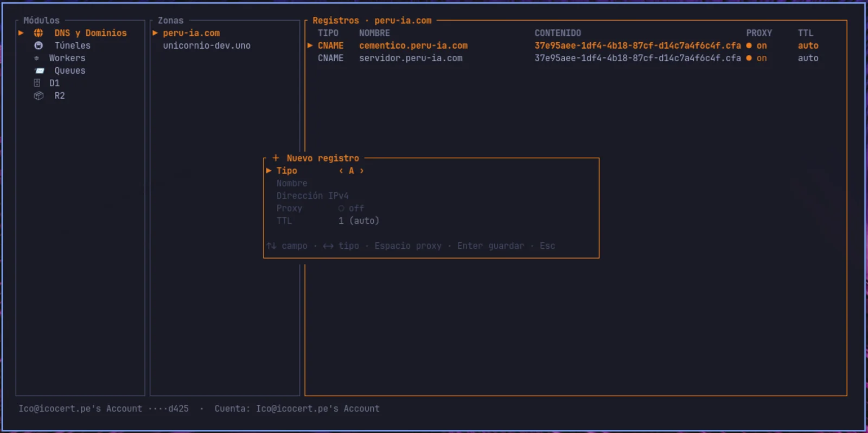Screen dimensions: 868x433
Task: Click the Workers module icon
Action: 36,58
